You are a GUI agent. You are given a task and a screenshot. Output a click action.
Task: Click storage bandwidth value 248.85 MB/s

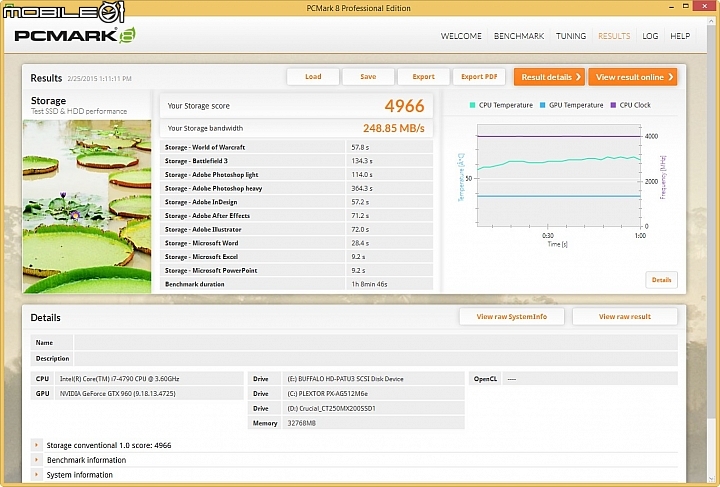[x=394, y=128]
